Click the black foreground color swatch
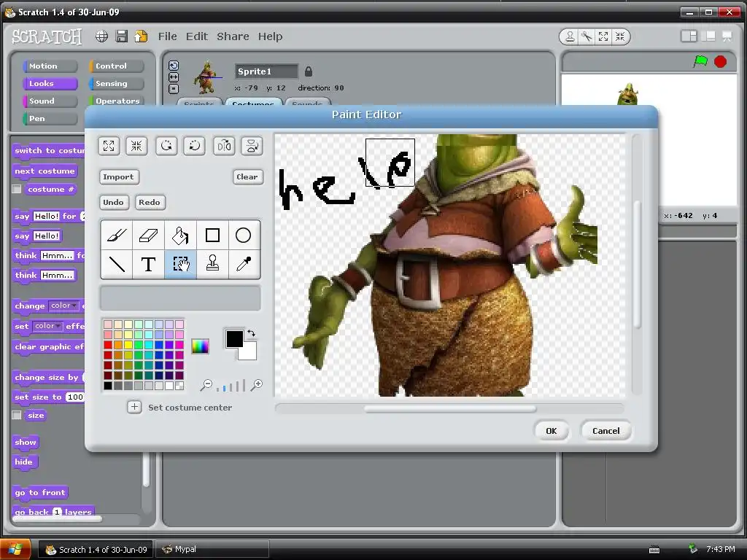The width and height of the screenshot is (747, 560). point(233,338)
